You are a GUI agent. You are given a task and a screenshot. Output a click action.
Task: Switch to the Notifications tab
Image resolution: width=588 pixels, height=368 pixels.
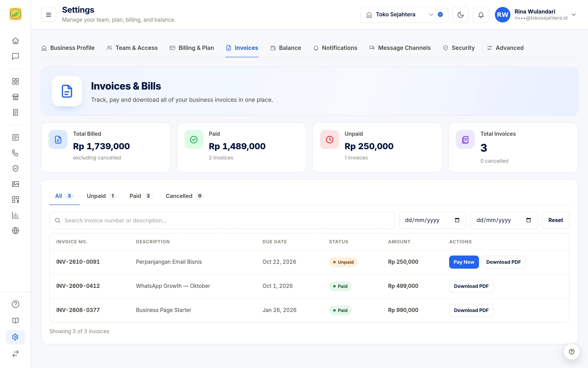pyautogui.click(x=335, y=48)
